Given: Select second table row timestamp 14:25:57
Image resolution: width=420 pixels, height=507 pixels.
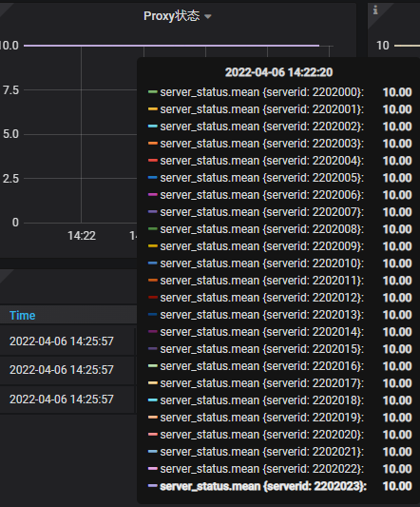Looking at the screenshot, I should coord(62,370).
